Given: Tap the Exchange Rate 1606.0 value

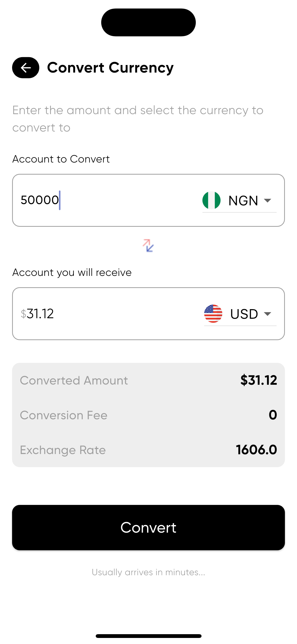Looking at the screenshot, I should tap(256, 449).
